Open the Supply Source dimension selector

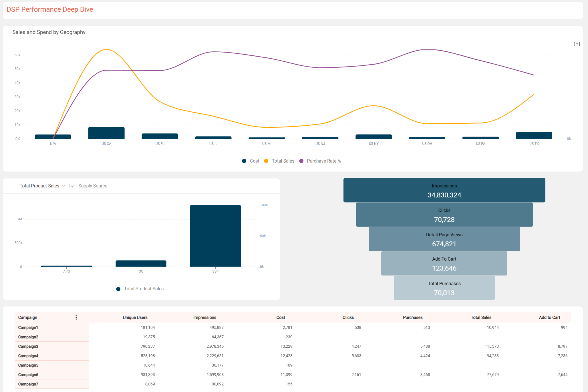[x=93, y=186]
